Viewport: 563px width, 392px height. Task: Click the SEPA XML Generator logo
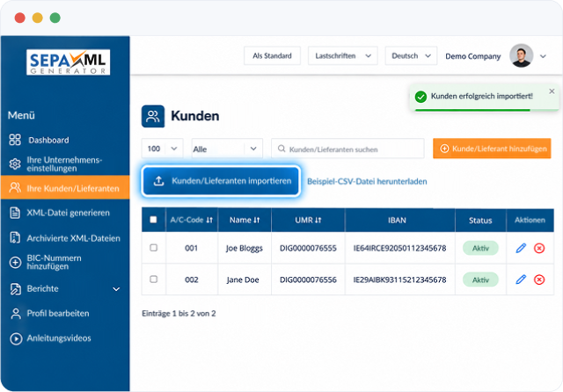[x=69, y=62]
